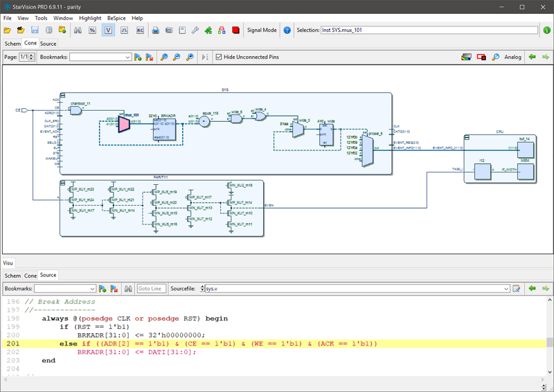Click the Goto Line input field
The height and width of the screenshot is (392, 554).
pyautogui.click(x=151, y=289)
